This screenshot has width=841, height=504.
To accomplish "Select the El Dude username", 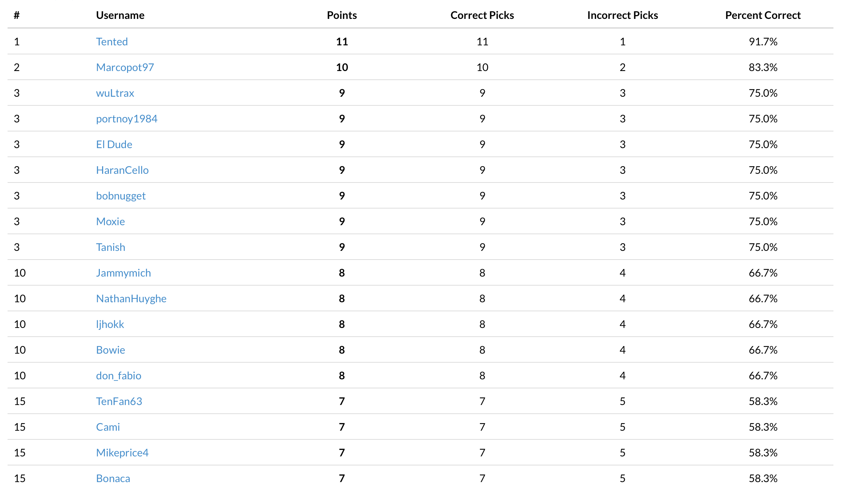I will pos(114,144).
